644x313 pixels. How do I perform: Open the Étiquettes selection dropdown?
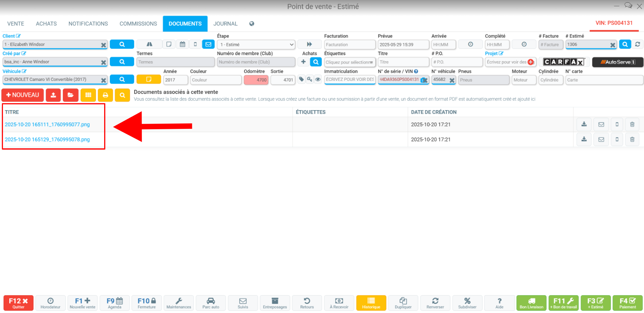tap(350, 62)
